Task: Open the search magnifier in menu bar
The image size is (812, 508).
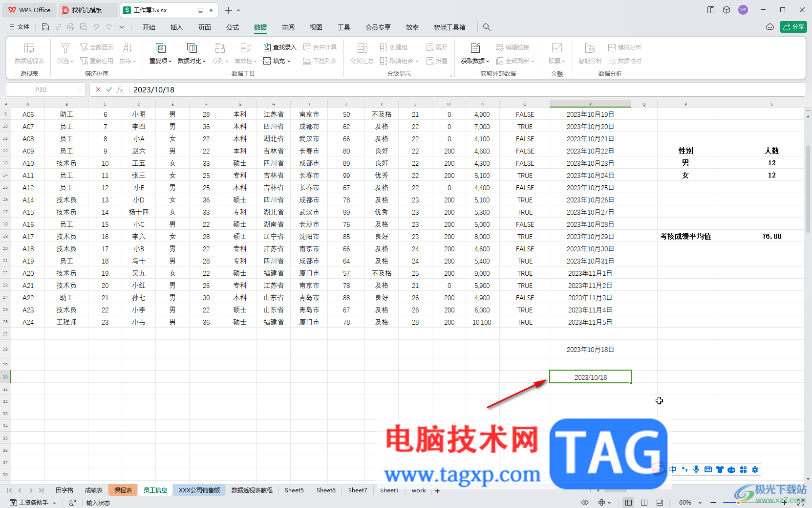Action: click(487, 27)
